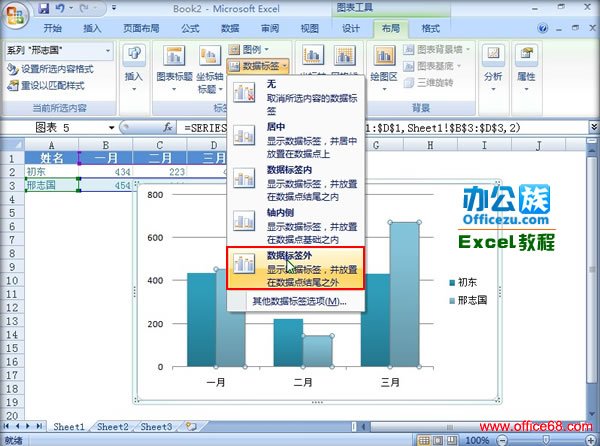Go to first sheet navigation arrow
The width and height of the screenshot is (600, 446).
[7, 426]
